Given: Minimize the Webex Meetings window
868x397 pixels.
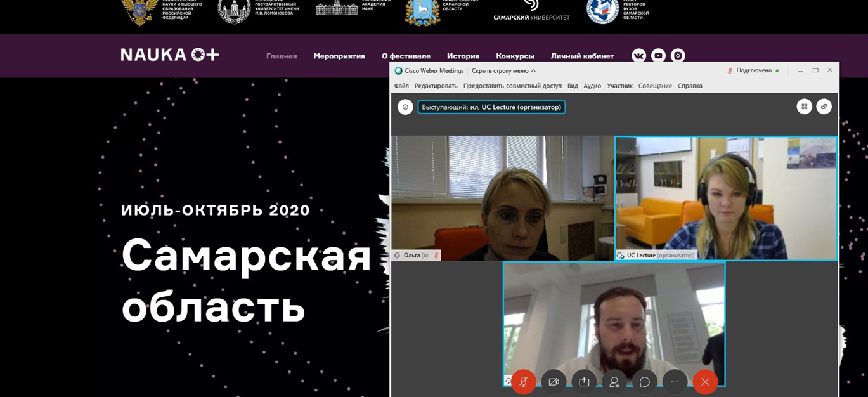Looking at the screenshot, I should [801, 70].
